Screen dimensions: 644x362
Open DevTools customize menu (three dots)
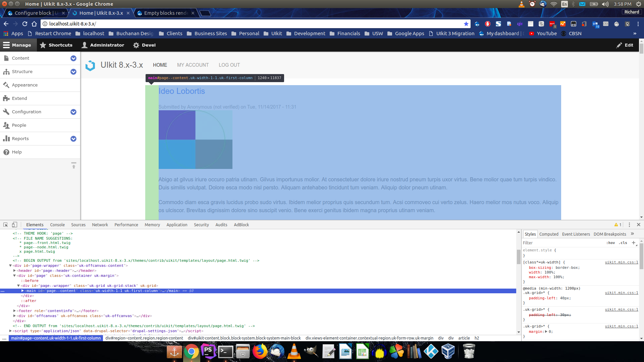click(x=629, y=225)
